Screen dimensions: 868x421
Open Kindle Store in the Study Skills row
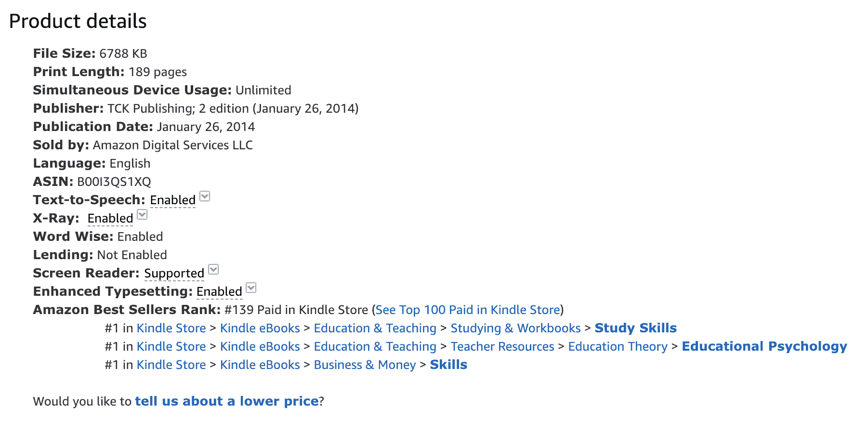click(x=171, y=328)
